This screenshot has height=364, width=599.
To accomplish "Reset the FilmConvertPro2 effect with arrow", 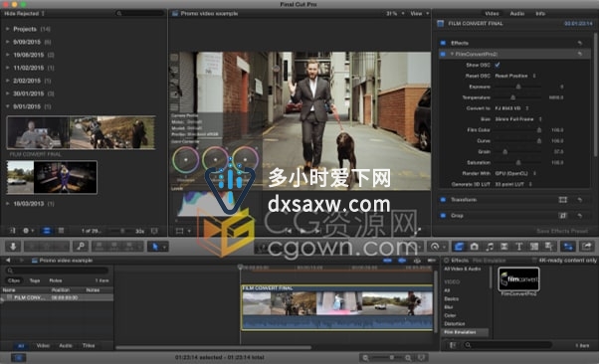I will [x=580, y=55].
